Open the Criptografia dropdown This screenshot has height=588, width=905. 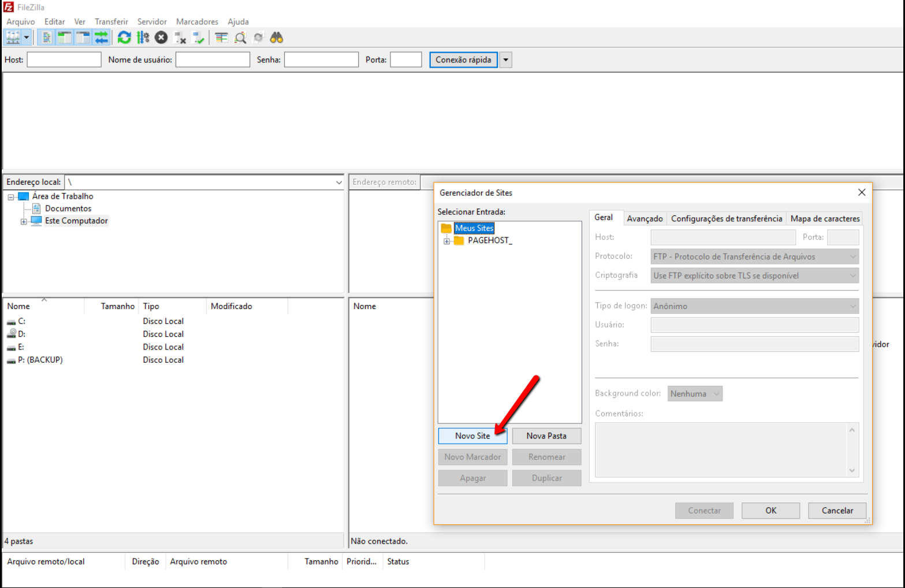coord(754,276)
